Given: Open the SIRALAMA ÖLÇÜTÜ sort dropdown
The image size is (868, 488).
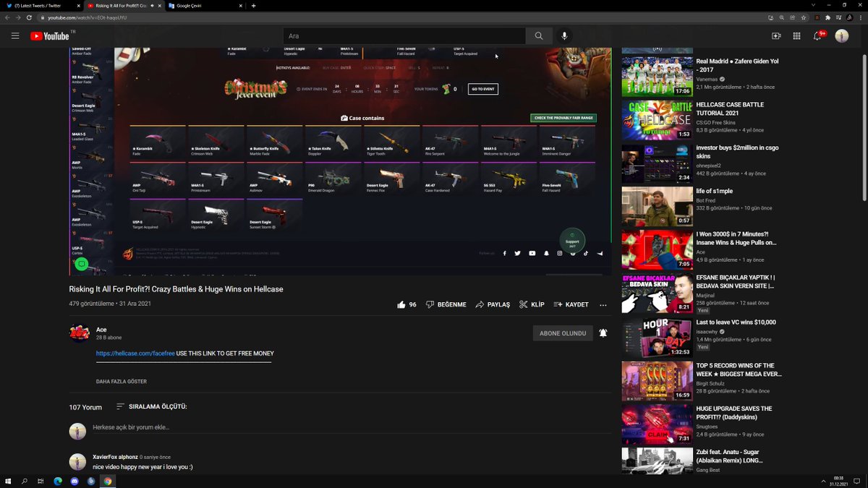Looking at the screenshot, I should tap(152, 406).
